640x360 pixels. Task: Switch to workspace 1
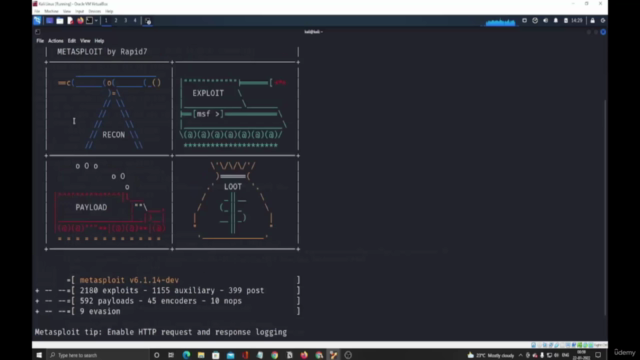[106, 20]
